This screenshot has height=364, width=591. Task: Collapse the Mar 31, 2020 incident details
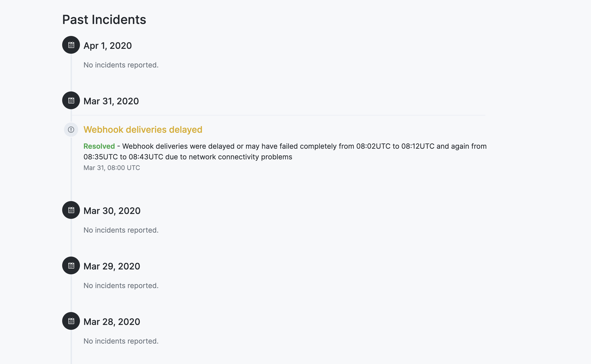click(111, 101)
